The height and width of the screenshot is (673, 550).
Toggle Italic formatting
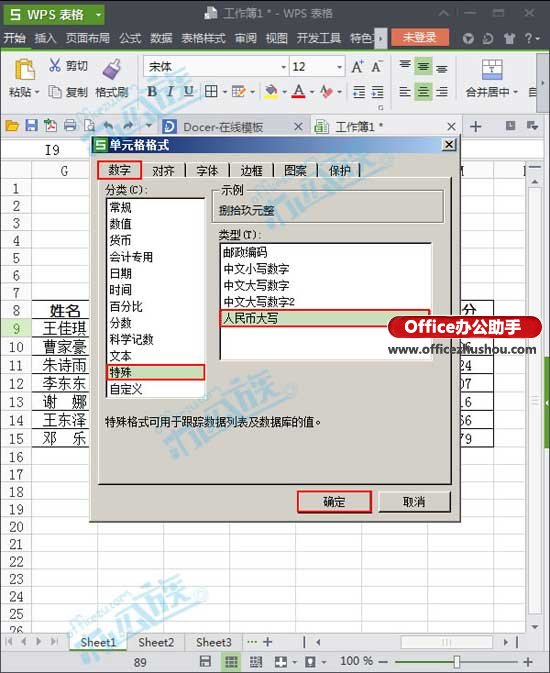170,91
